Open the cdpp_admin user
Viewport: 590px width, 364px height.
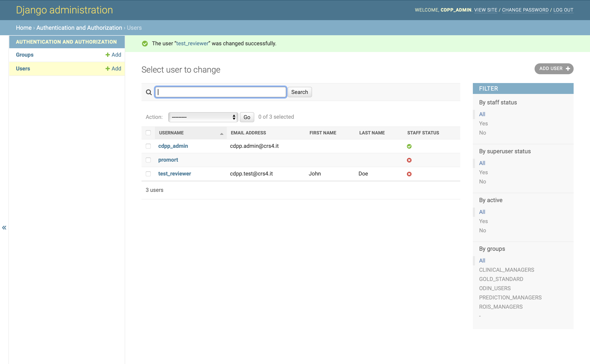click(x=173, y=146)
